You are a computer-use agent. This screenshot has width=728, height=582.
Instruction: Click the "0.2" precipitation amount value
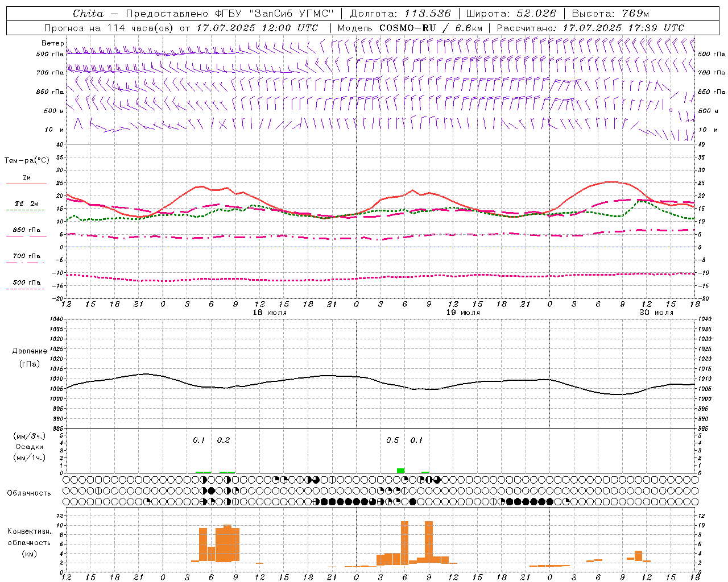click(x=224, y=440)
